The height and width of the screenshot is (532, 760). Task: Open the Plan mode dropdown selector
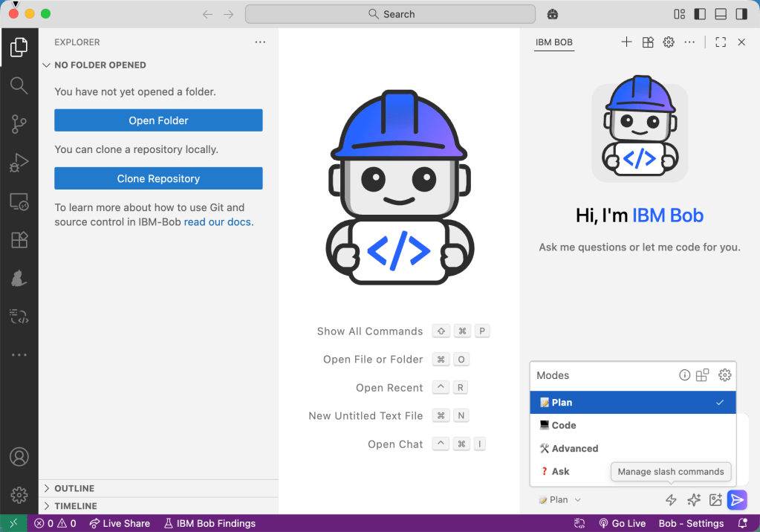click(x=560, y=500)
